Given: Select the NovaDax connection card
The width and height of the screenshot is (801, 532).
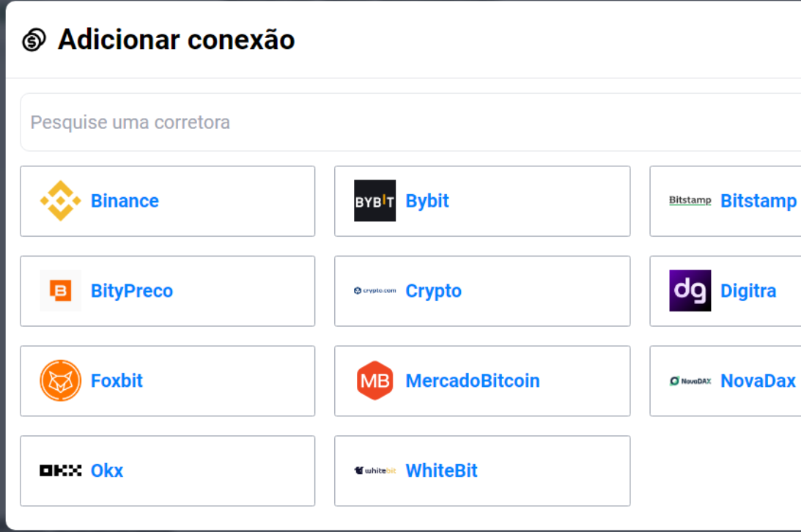Looking at the screenshot, I should pyautogui.click(x=733, y=380).
